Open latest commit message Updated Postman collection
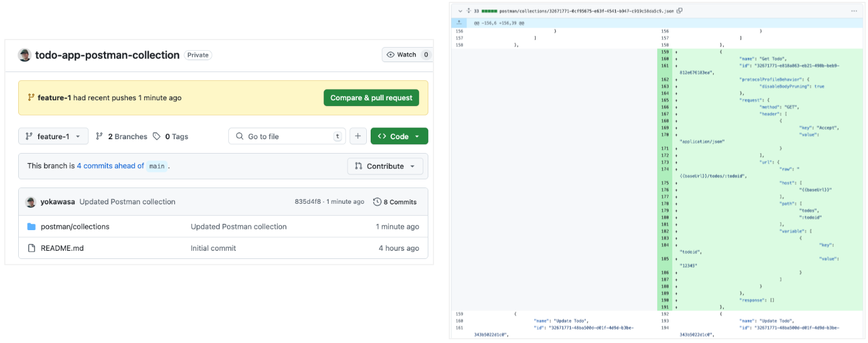The width and height of the screenshot is (868, 343). click(x=127, y=202)
